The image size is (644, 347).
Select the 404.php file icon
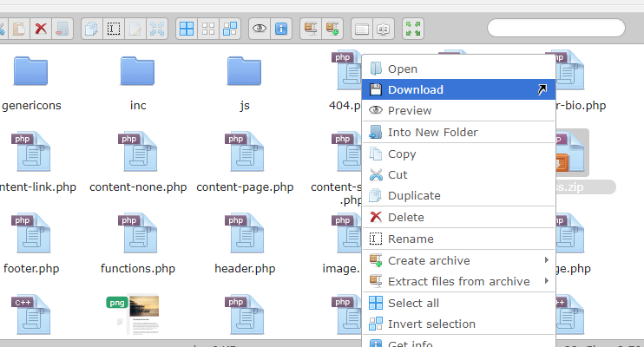coord(346,70)
